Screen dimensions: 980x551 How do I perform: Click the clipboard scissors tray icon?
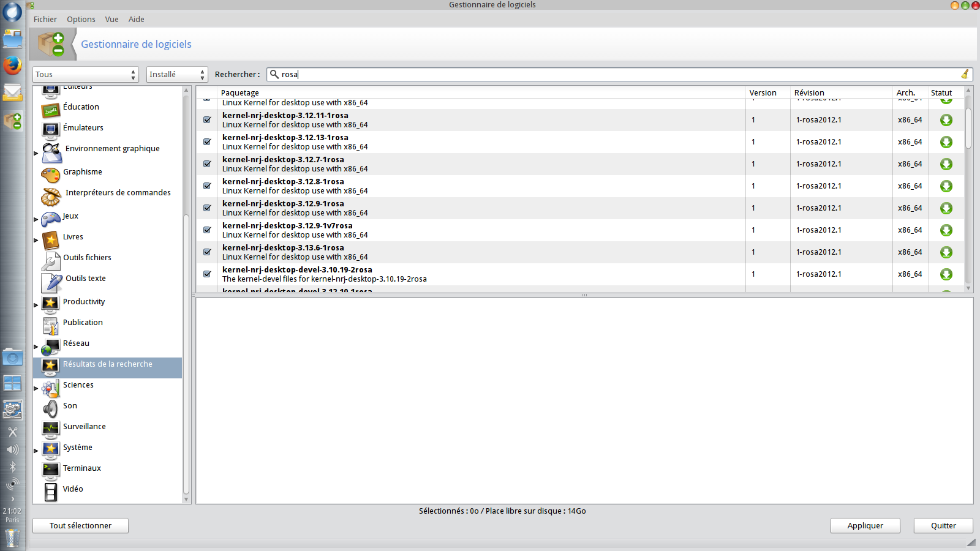click(x=12, y=432)
